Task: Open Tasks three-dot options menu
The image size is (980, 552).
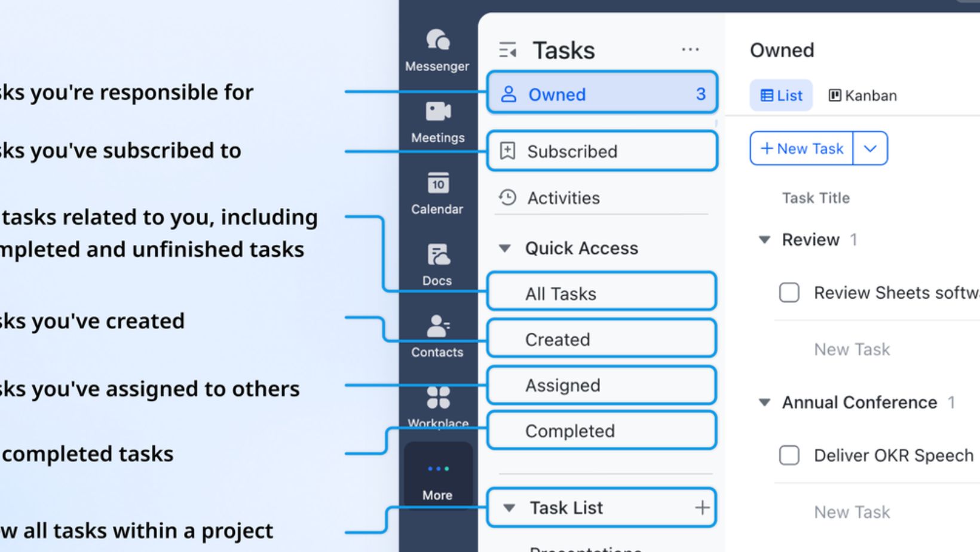Action: click(x=690, y=50)
